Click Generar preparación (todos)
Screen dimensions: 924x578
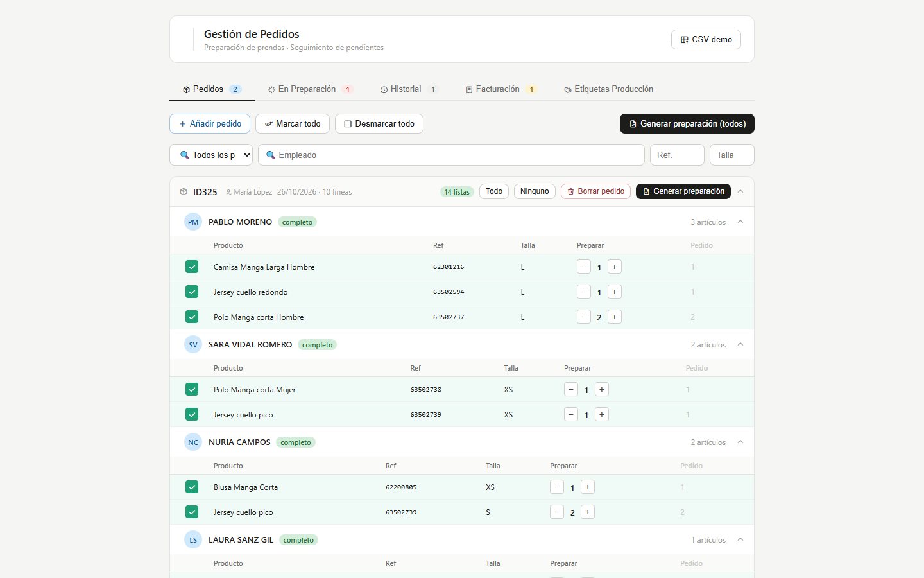[x=687, y=123]
